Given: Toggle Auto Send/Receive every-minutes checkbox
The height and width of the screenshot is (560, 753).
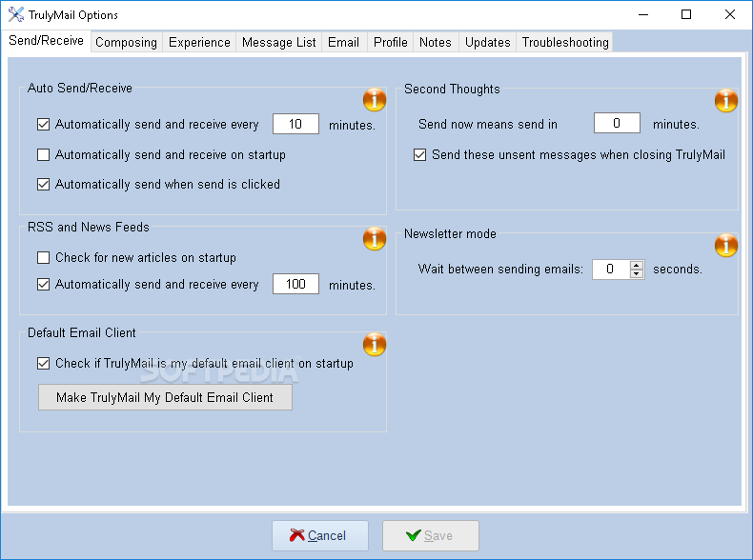Looking at the screenshot, I should coord(43,125).
